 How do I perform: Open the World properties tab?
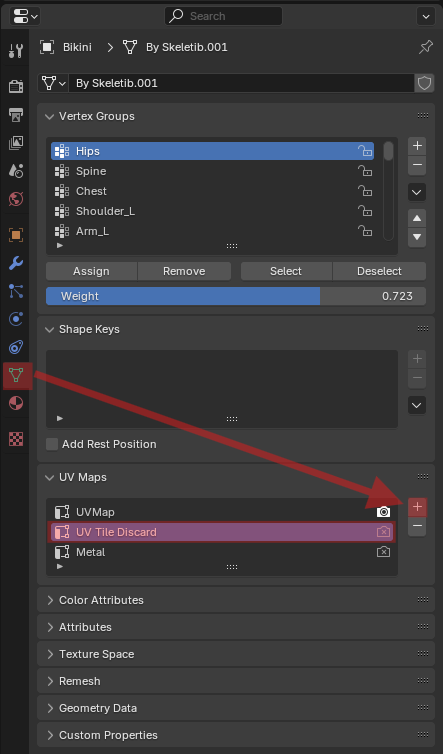click(x=16, y=199)
